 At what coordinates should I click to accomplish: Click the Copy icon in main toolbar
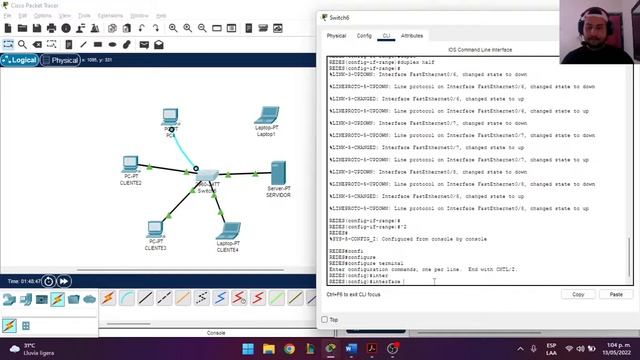tap(112, 28)
